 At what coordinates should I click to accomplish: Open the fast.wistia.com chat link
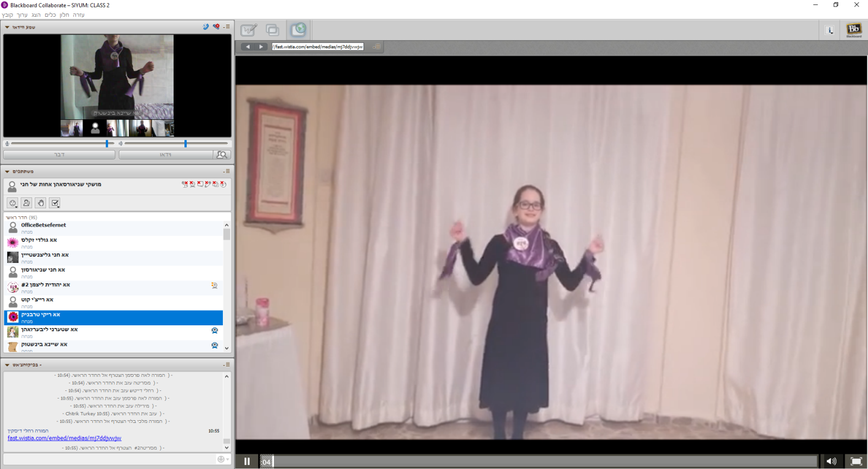(x=65, y=438)
